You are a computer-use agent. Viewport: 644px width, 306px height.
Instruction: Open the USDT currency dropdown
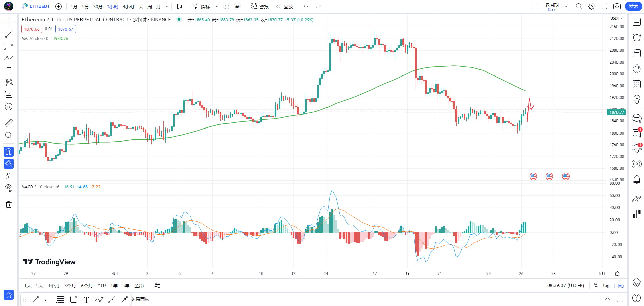click(616, 18)
